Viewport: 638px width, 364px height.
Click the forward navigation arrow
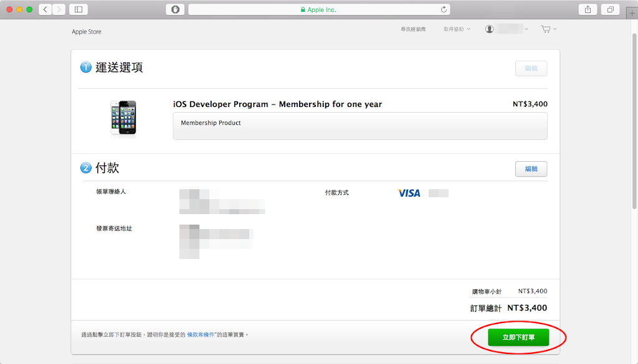tap(59, 9)
